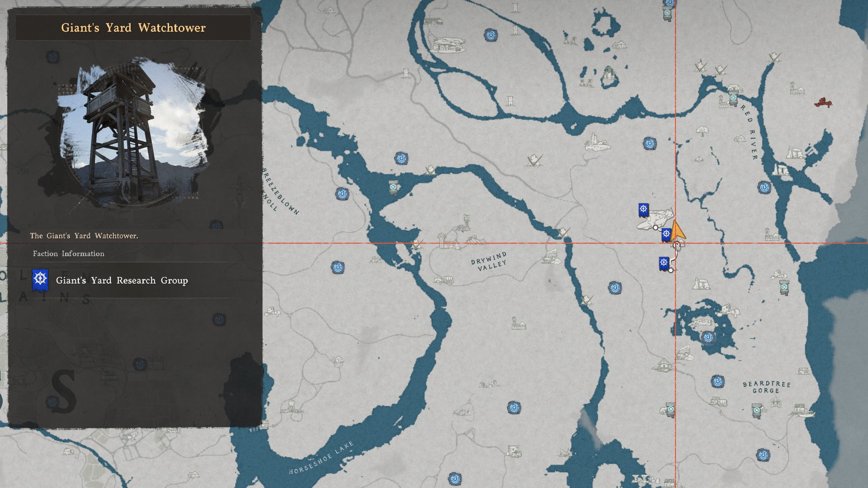Select the fast travel point east of the Red River label
868x488 pixels.
point(764,187)
